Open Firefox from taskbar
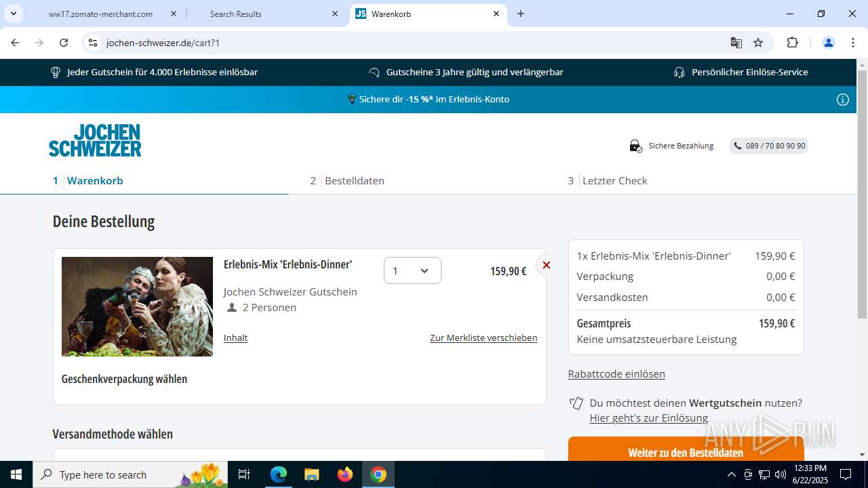This screenshot has height=488, width=868. 345,474
